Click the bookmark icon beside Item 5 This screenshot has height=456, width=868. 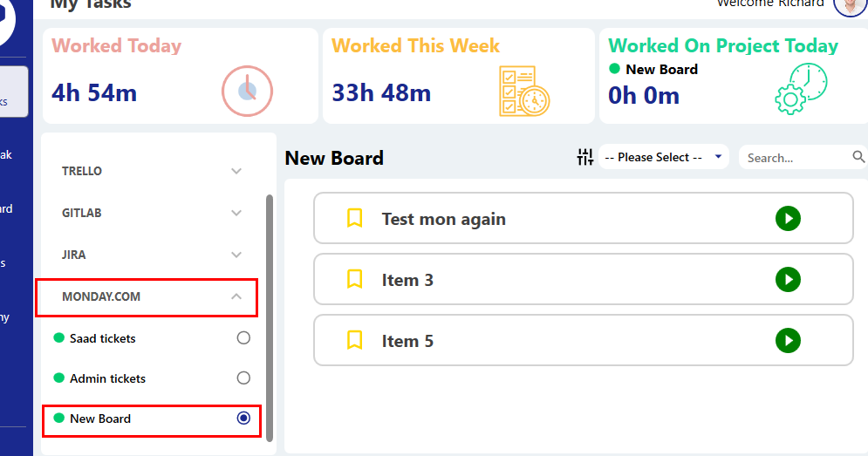coord(354,341)
